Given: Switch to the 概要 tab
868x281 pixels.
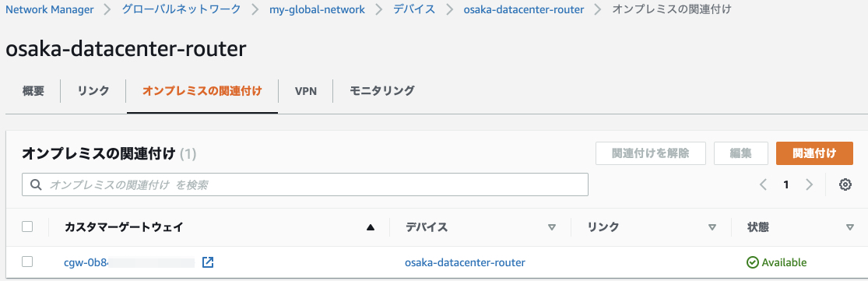Looking at the screenshot, I should point(33,91).
